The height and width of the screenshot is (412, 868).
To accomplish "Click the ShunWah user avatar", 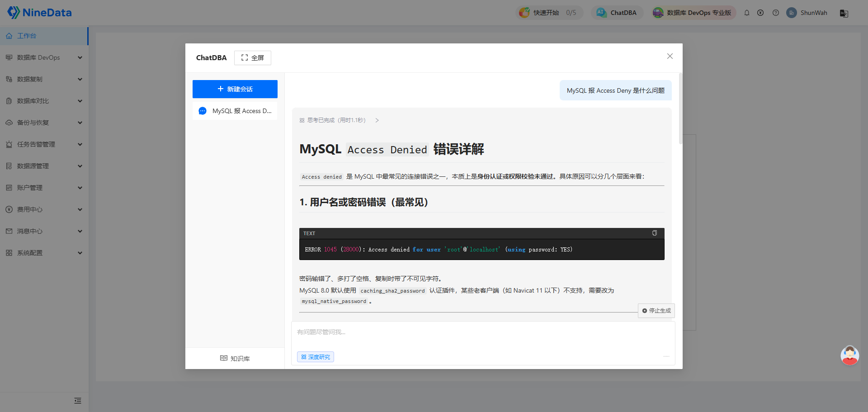I will pyautogui.click(x=791, y=13).
